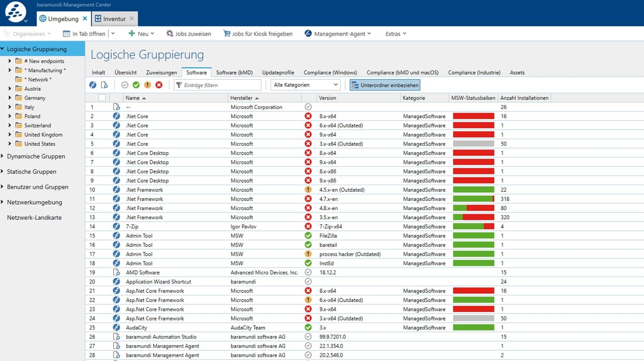Open the Updateprofile tab
This screenshot has width=644, height=361.
pos(278,72)
